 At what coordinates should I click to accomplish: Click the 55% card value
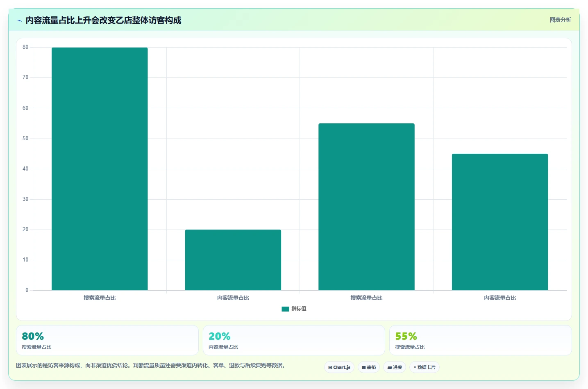(x=406, y=336)
